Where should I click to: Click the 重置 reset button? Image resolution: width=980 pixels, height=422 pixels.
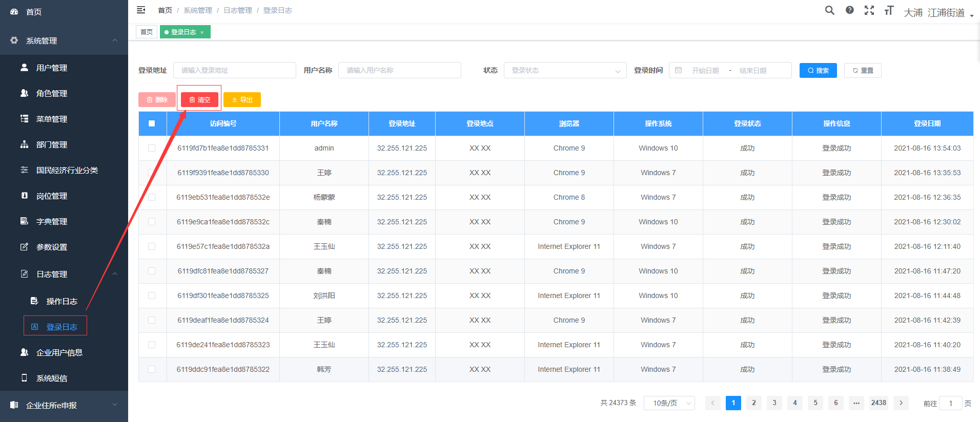[x=863, y=70]
